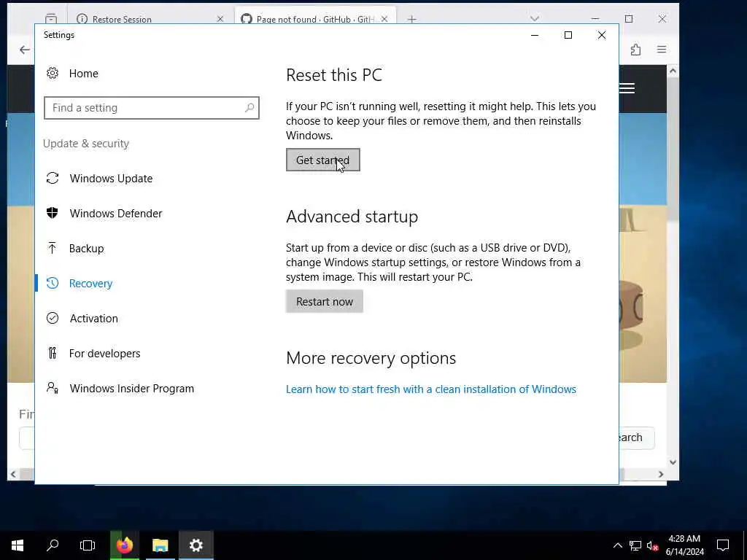This screenshot has width=747, height=560.
Task: Switch to Page not found GitHub tab
Action: pyautogui.click(x=315, y=19)
